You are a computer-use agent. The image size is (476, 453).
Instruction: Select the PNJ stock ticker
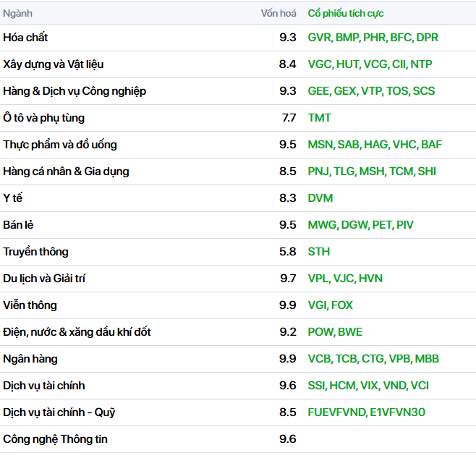coord(318,172)
